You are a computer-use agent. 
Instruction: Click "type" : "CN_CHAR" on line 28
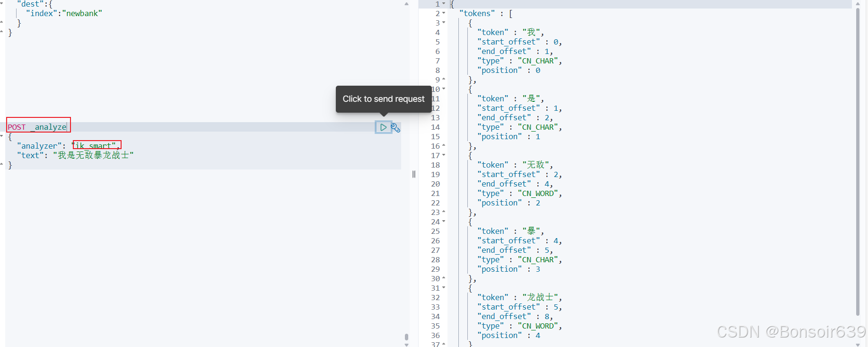(519, 259)
